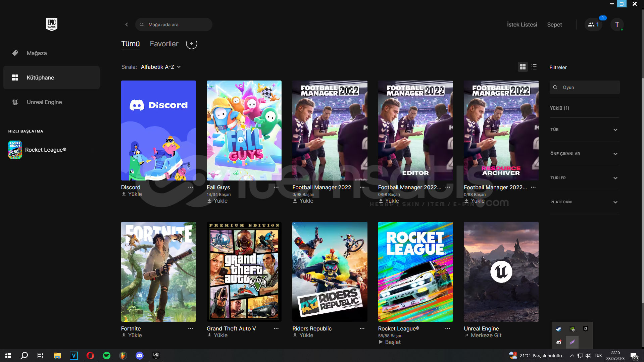Screen dimensions: 644x362
Task: Open taskbar search magnifier
Action: (24, 356)
